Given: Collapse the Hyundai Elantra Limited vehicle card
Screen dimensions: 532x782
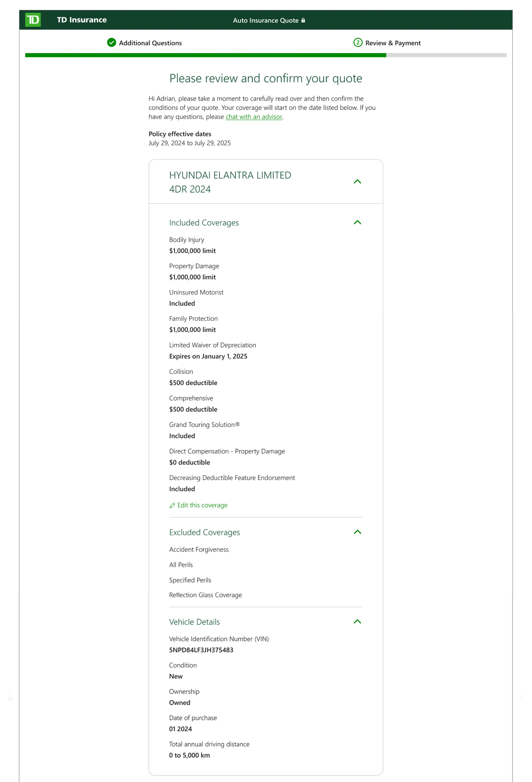Looking at the screenshot, I should point(357,182).
